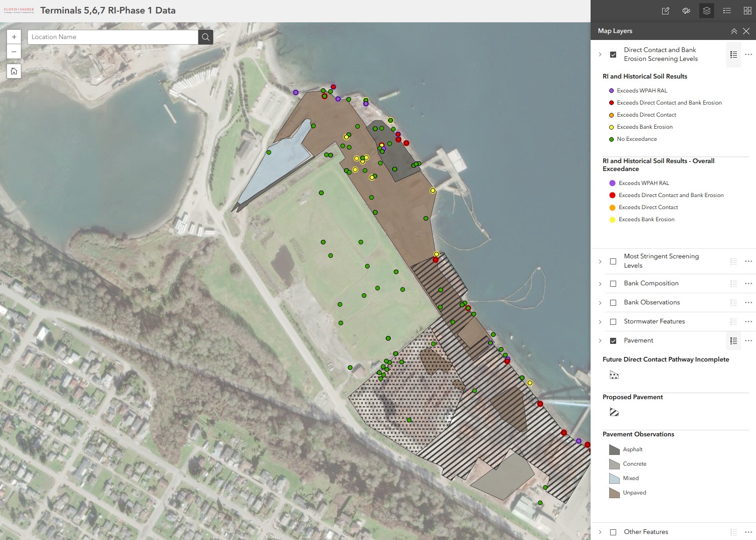
Task: Expand the Most Stringent Screening Levels layer
Action: [600, 261]
